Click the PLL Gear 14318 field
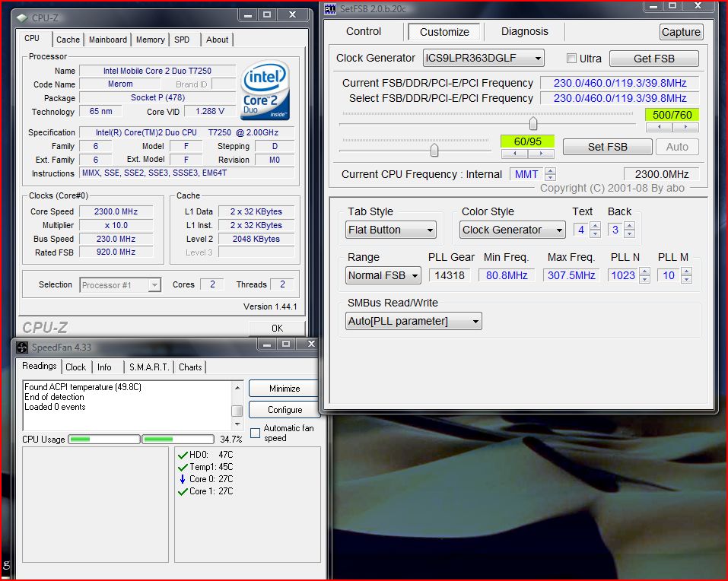This screenshot has width=728, height=581. 449,275
